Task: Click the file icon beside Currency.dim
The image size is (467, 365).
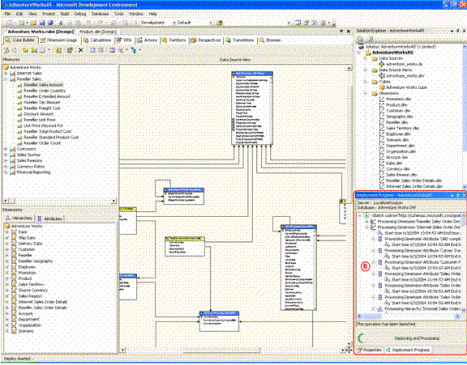Action: (x=382, y=169)
